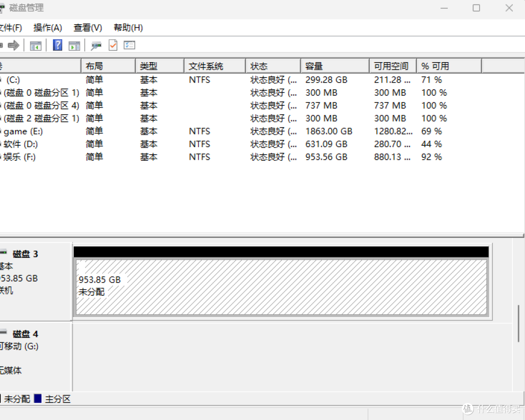Screen dimensions: 525x420
Task: Toggle the show/hide action pane icon
Action: 74,45
